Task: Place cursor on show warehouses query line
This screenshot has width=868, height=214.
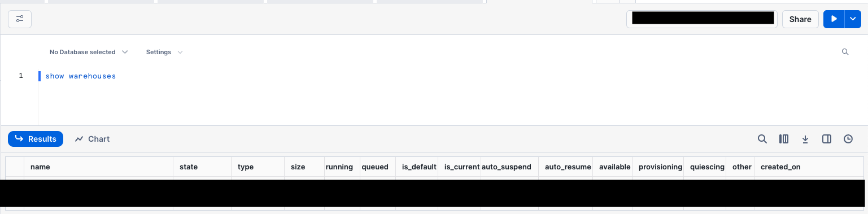Action: [x=81, y=76]
